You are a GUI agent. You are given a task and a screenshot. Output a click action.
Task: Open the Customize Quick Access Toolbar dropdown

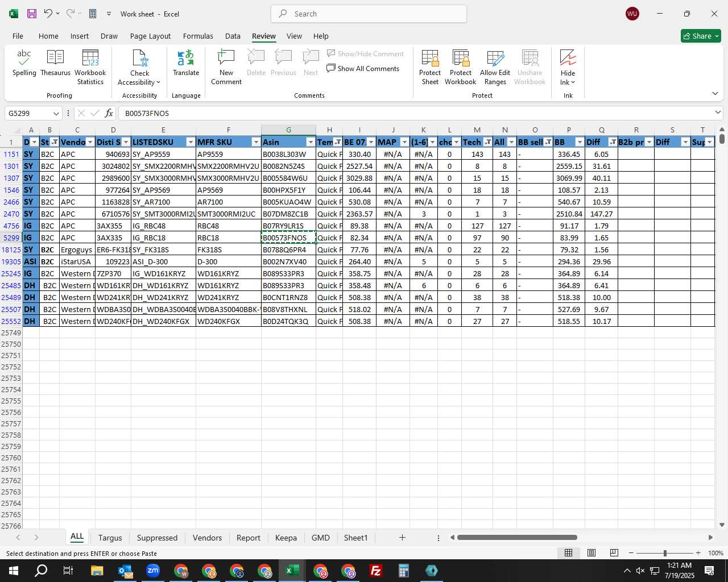pyautogui.click(x=109, y=14)
